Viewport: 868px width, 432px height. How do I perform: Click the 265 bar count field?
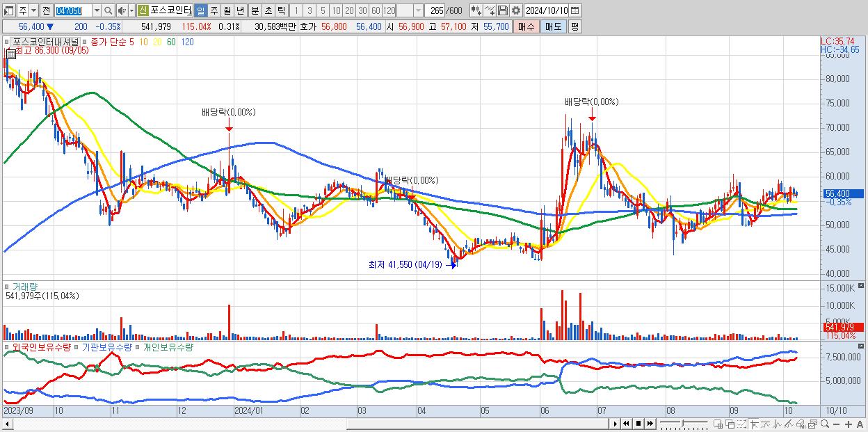click(x=435, y=10)
